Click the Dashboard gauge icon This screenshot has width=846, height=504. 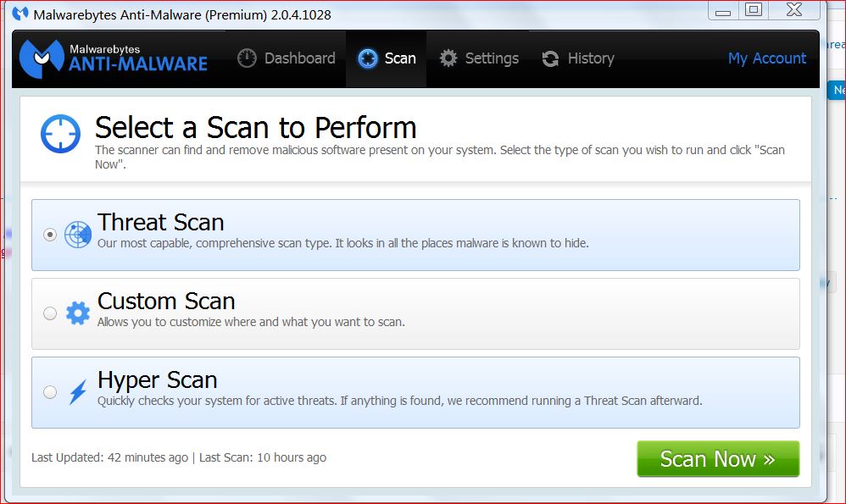click(x=248, y=58)
